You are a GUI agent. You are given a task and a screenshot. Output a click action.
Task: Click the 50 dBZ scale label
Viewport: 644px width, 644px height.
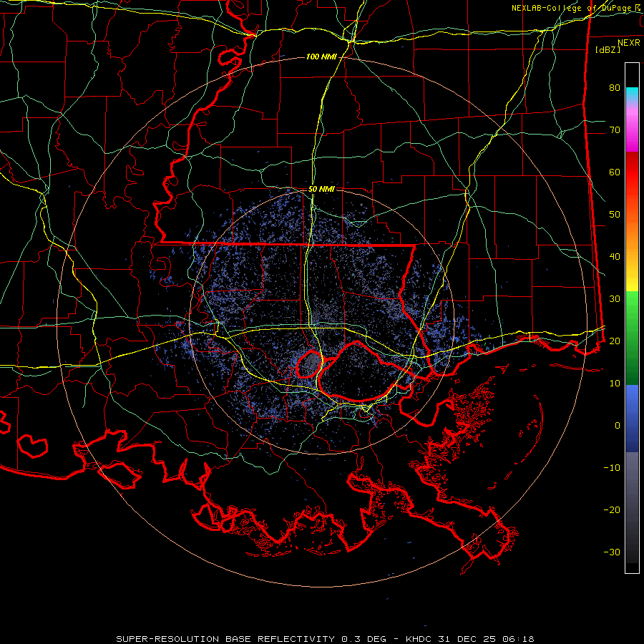tap(615, 215)
